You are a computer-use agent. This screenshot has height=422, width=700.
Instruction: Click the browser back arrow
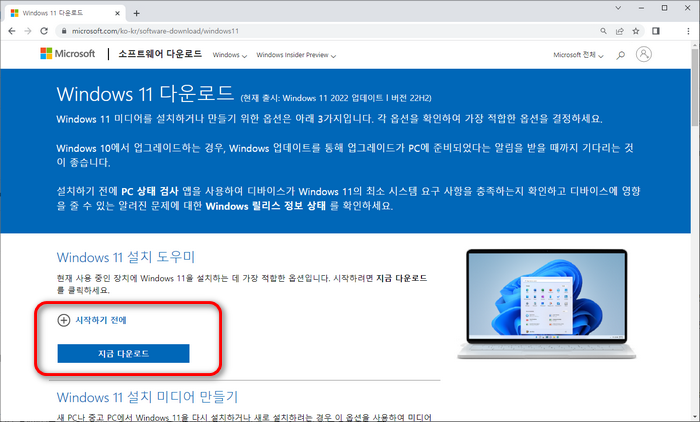point(12,31)
